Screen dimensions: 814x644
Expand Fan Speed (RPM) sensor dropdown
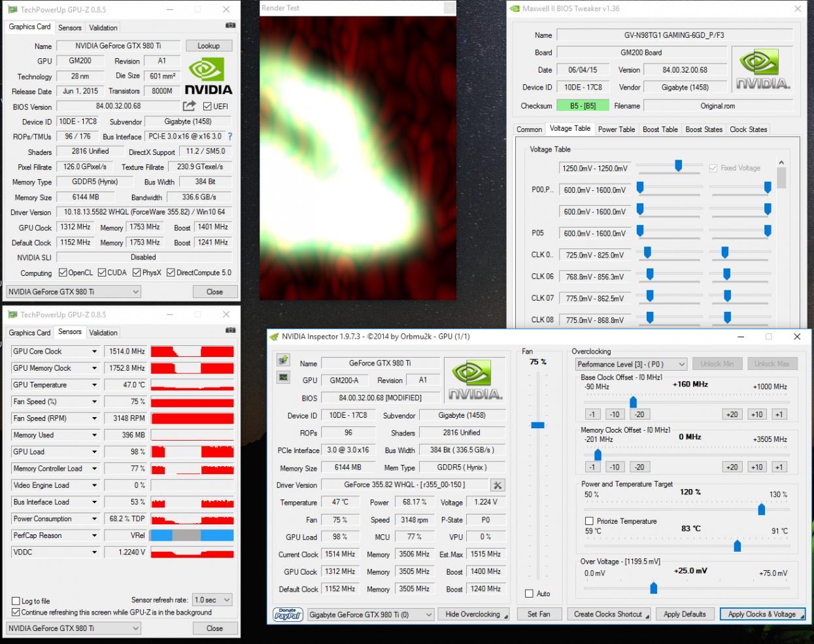[x=94, y=418]
